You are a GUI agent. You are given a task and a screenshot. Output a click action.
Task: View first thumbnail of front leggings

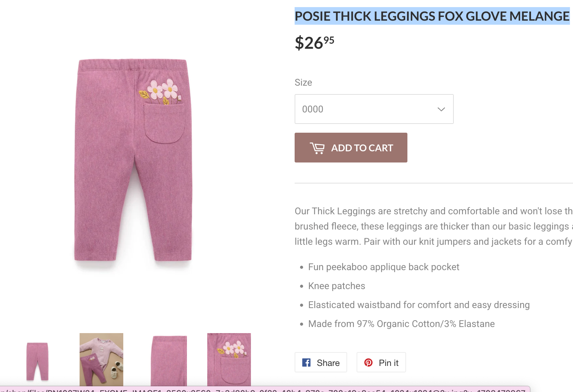(37, 361)
